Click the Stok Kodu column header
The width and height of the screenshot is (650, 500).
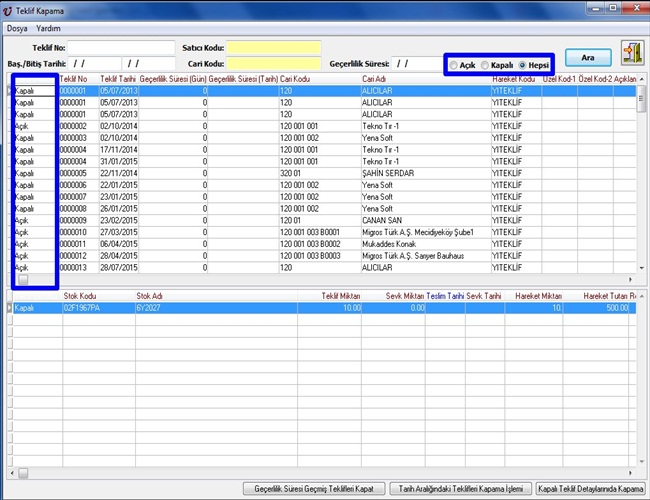click(80, 296)
